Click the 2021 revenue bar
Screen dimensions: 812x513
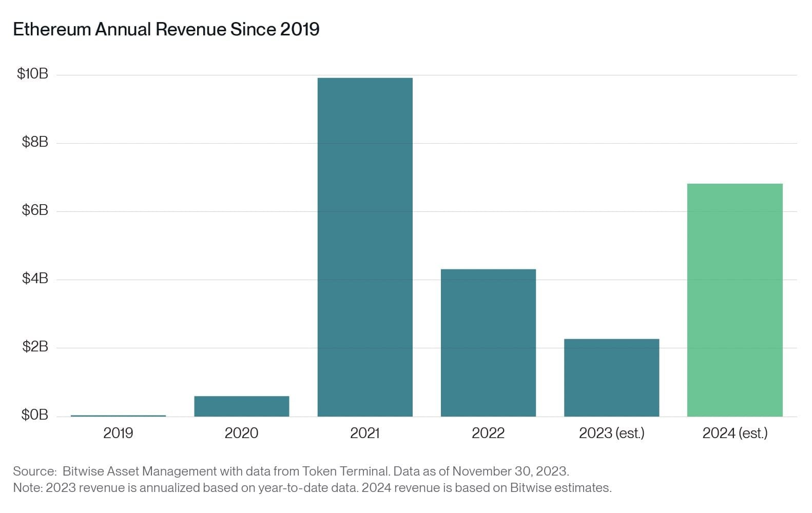pyautogui.click(x=365, y=247)
